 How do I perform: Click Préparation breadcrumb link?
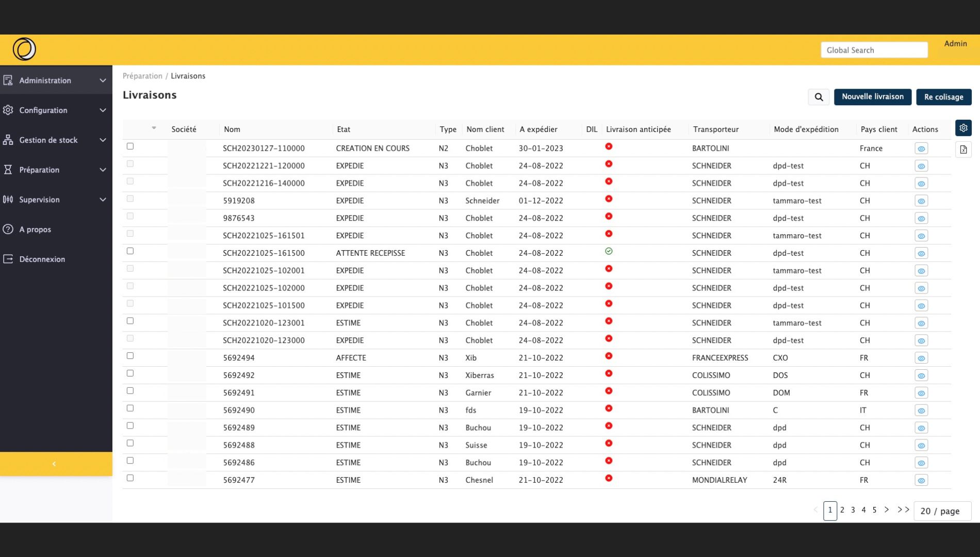[x=142, y=76]
